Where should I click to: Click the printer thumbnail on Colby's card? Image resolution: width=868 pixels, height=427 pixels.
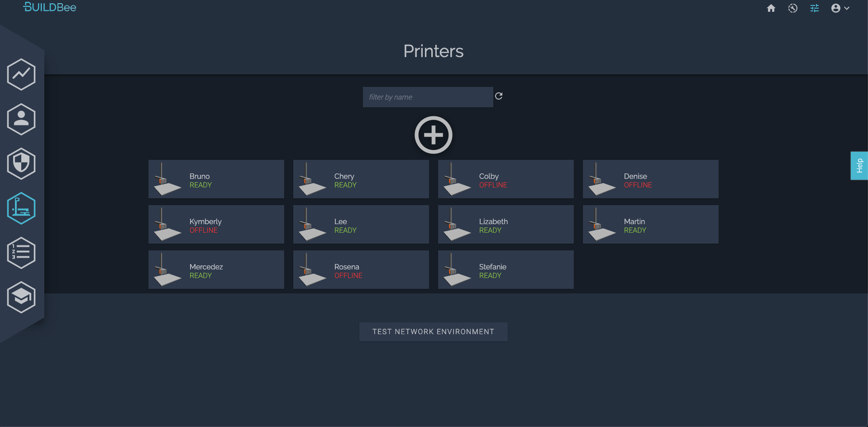(457, 179)
